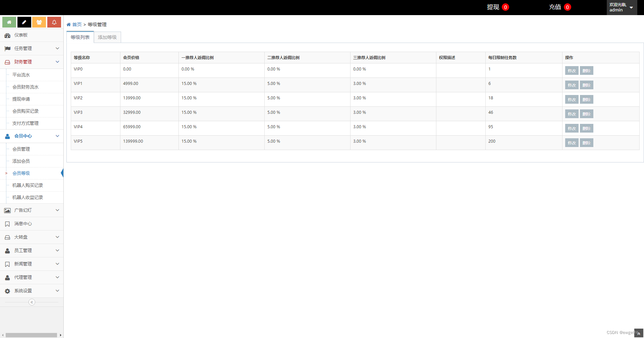Expand the 员工管理 menu chevron
Screen dimensions: 644x338
tap(57, 250)
